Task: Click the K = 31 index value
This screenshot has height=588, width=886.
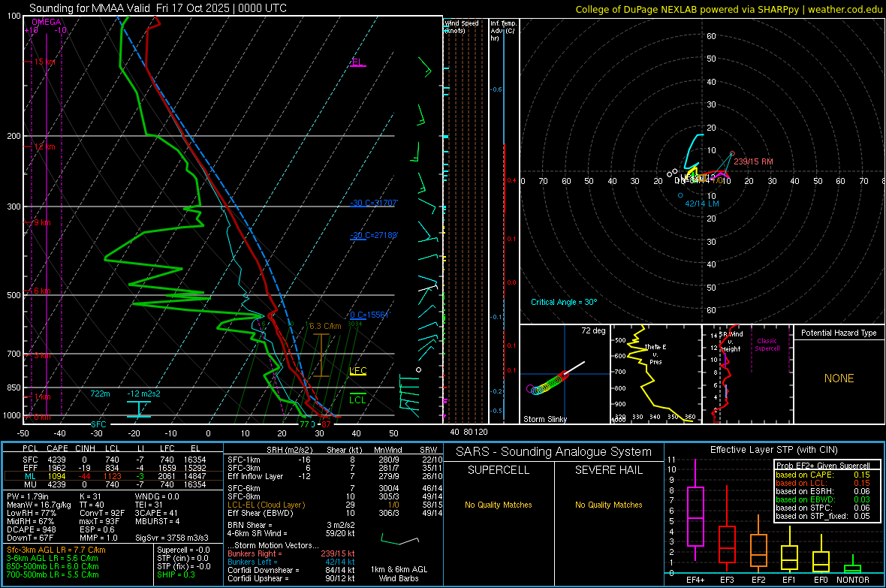Action: pos(90,496)
